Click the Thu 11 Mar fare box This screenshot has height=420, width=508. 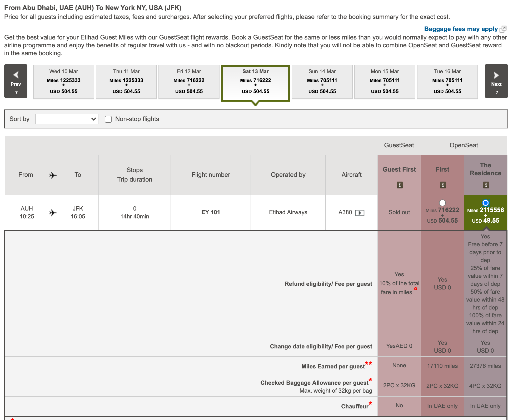126,82
